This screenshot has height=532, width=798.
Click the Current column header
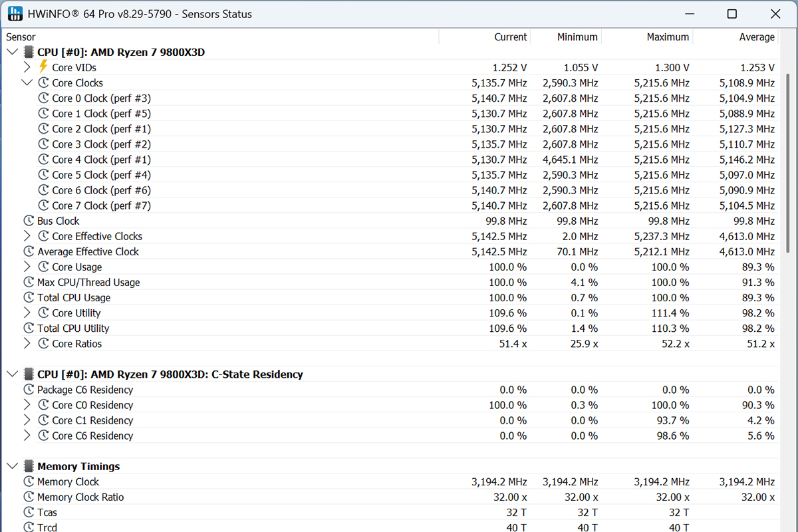coord(510,37)
